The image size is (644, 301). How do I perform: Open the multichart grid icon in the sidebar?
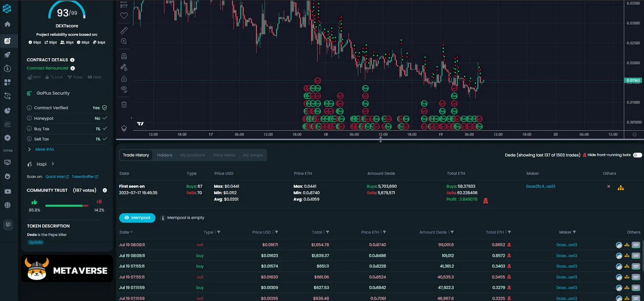[7, 82]
